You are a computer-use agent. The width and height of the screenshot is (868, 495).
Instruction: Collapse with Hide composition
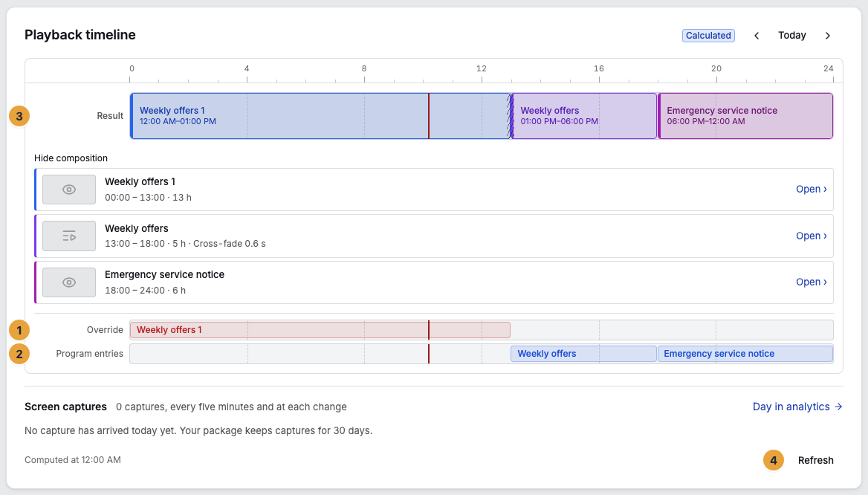(71, 158)
